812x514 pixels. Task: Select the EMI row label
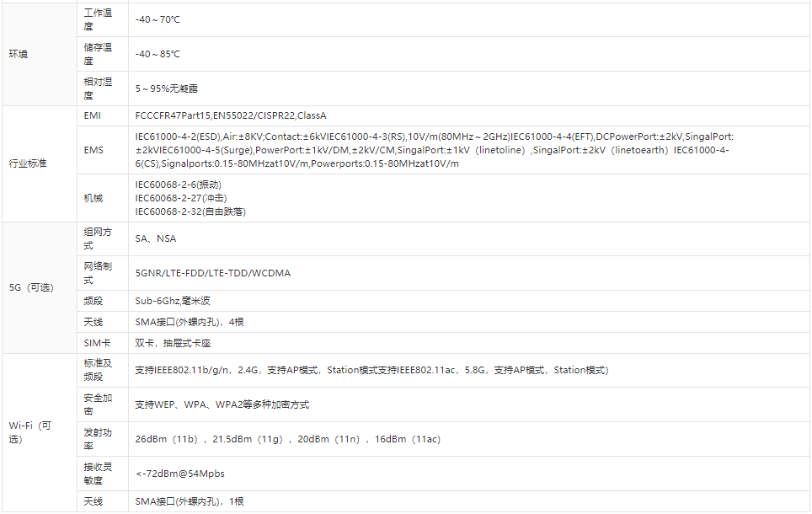[93, 115]
